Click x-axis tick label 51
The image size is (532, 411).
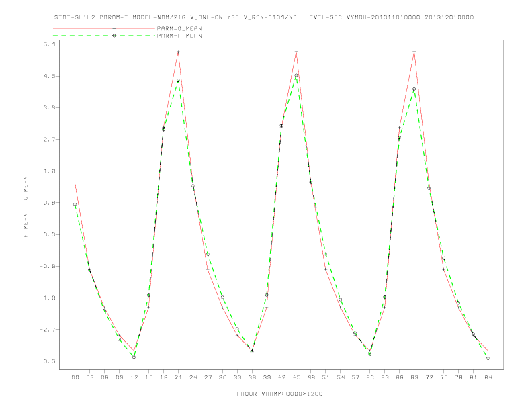[326, 377]
